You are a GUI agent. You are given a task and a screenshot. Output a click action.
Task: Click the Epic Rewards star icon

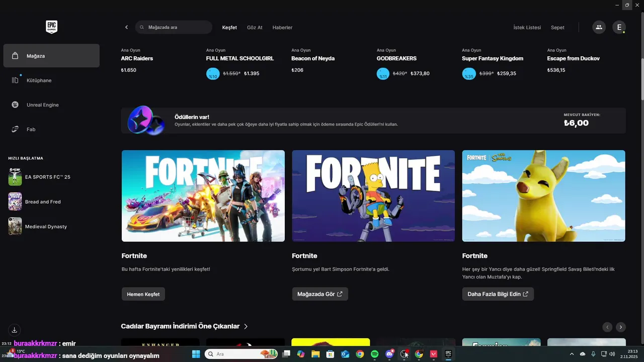coord(146,120)
